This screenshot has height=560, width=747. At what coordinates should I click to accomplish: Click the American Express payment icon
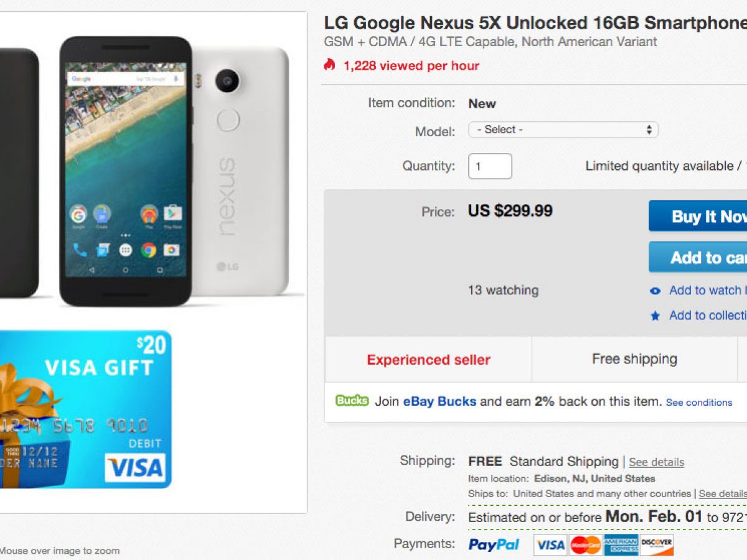coord(621,545)
